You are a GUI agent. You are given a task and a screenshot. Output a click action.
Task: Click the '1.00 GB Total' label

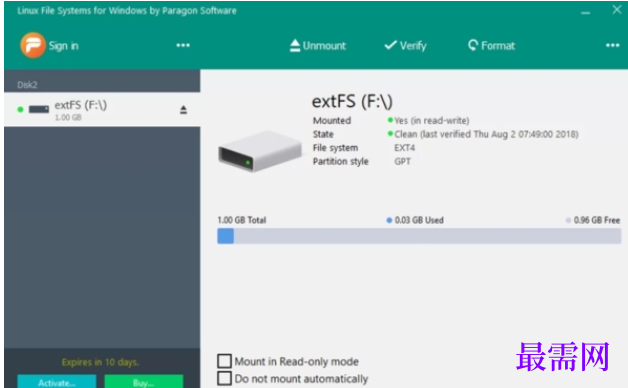click(242, 220)
